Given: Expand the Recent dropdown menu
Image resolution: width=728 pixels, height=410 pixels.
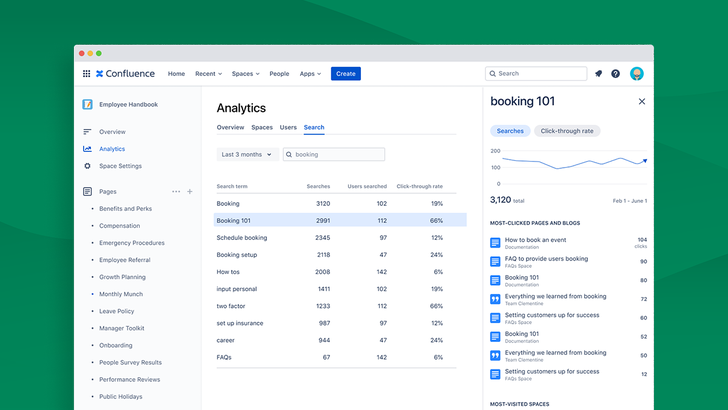Looking at the screenshot, I should point(208,74).
